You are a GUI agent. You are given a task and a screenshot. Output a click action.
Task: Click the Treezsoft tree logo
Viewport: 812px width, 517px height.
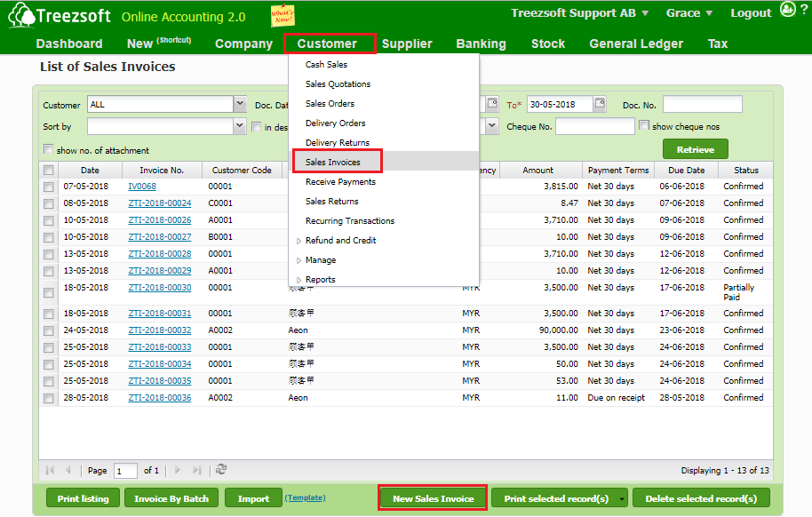(21, 15)
